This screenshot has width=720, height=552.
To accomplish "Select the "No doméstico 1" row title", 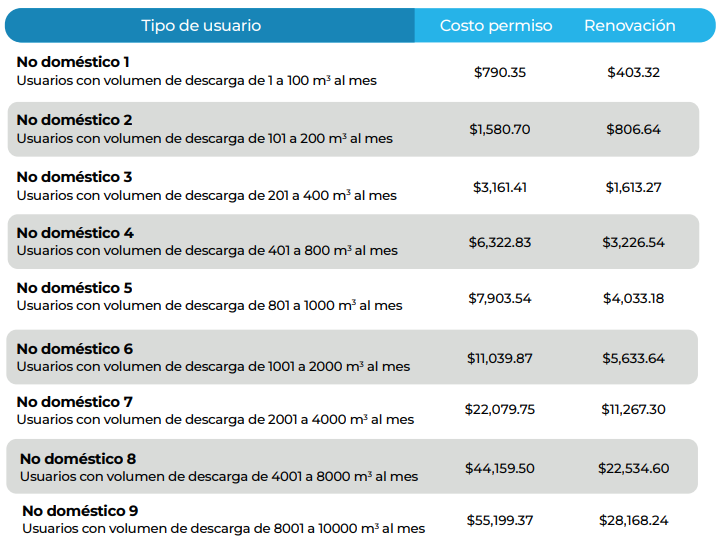I will [x=73, y=62].
